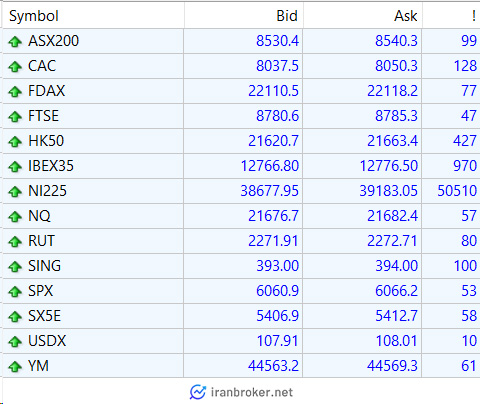The width and height of the screenshot is (480, 404).
Task: Select the FTSE symbol row
Action: 240,116
